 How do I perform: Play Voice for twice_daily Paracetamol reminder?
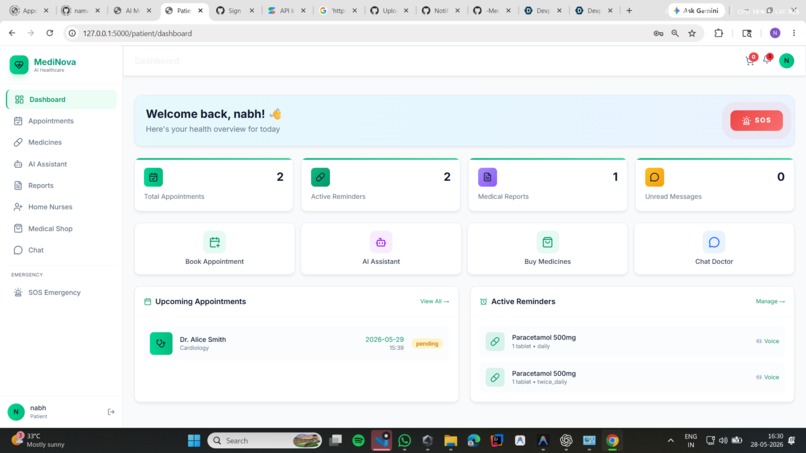(767, 377)
